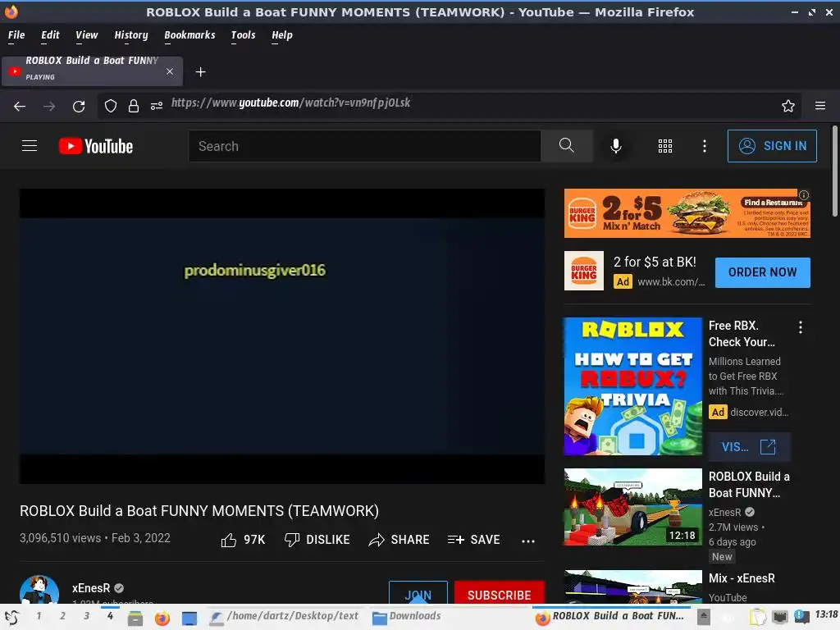Click the browser address bar URL

click(x=291, y=103)
